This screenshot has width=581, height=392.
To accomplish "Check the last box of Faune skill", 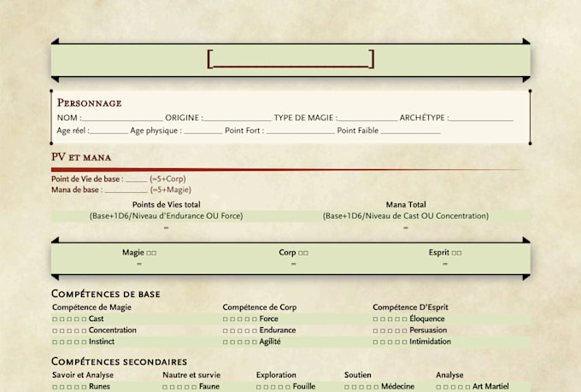I will click(193, 387).
